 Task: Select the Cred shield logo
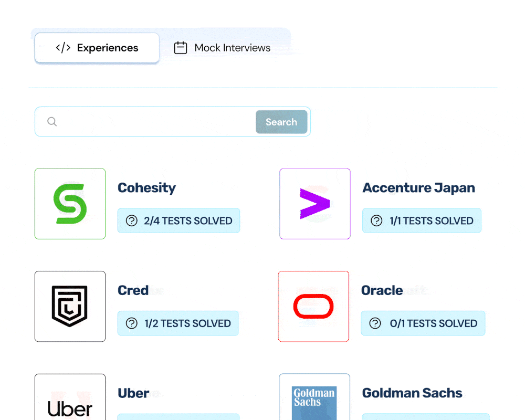point(70,306)
